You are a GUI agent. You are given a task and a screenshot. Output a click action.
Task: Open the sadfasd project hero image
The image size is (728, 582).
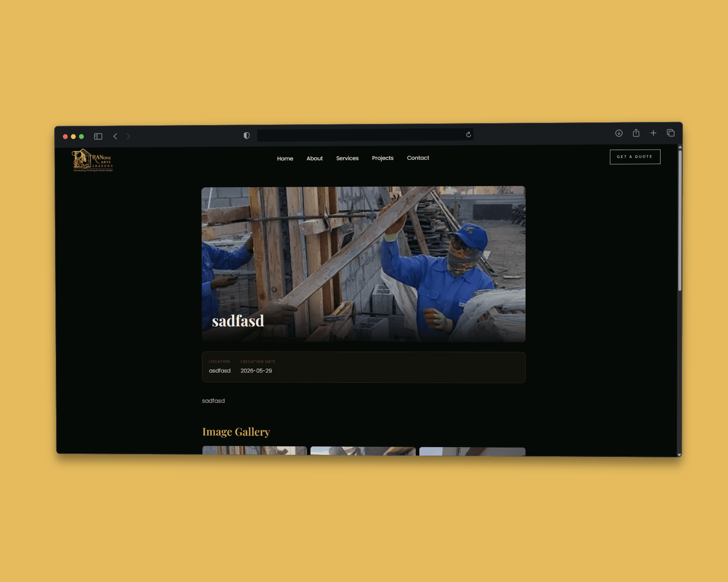tap(364, 264)
